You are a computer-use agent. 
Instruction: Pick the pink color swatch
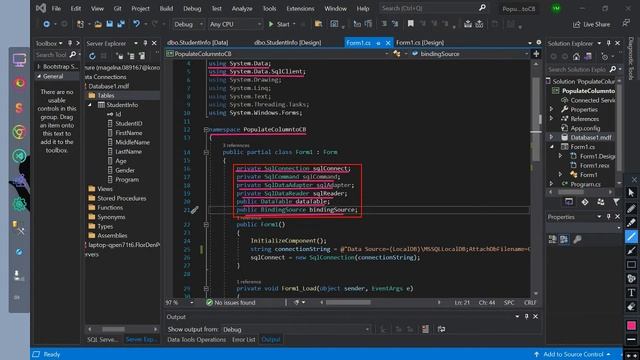(631, 325)
